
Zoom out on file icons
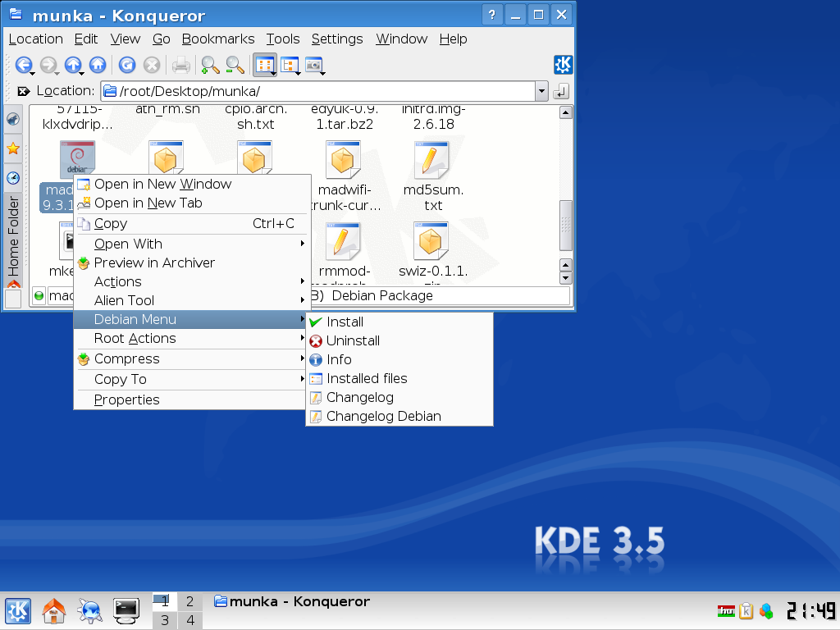click(x=235, y=65)
